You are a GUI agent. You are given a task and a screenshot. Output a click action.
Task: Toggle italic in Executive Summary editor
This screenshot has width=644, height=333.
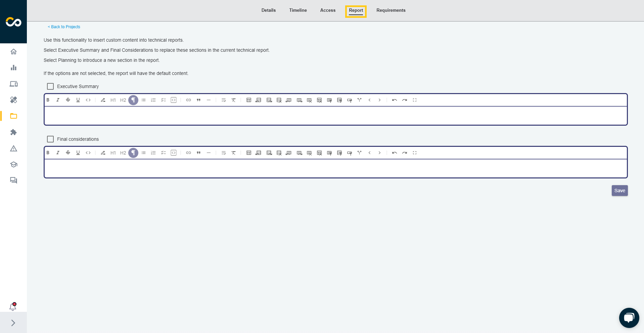[58, 100]
